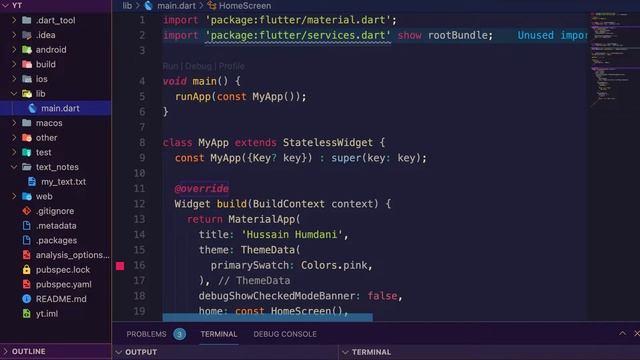Expand the .idea folder chevron

(x=14, y=35)
